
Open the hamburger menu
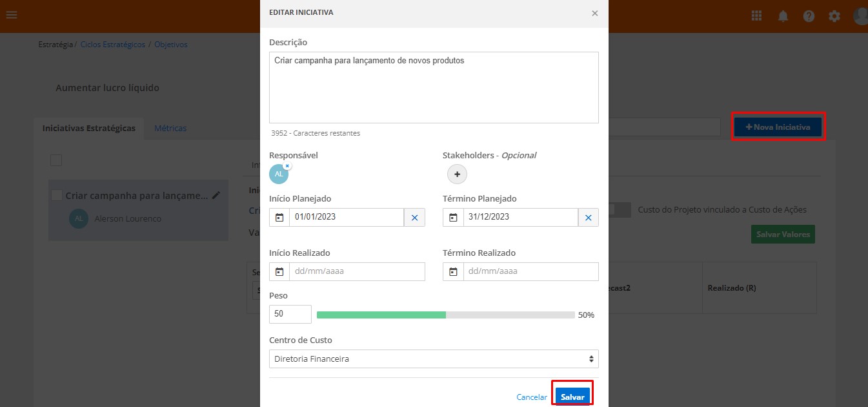click(12, 15)
